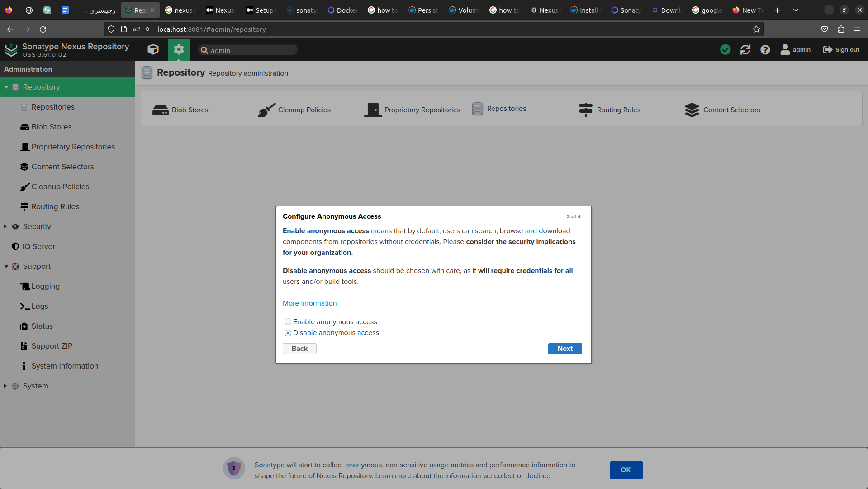The width and height of the screenshot is (868, 489).
Task: Expand the System tree section
Action: click(5, 386)
